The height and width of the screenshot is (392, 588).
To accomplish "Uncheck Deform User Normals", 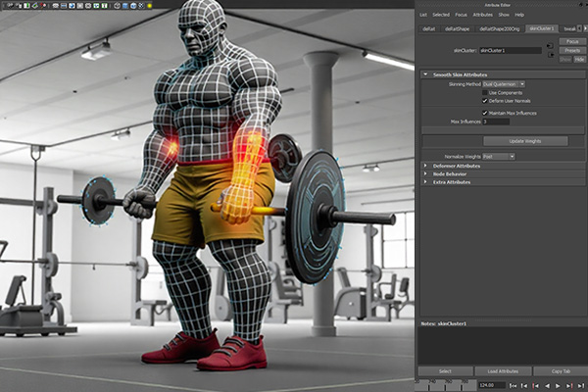I will [484, 100].
